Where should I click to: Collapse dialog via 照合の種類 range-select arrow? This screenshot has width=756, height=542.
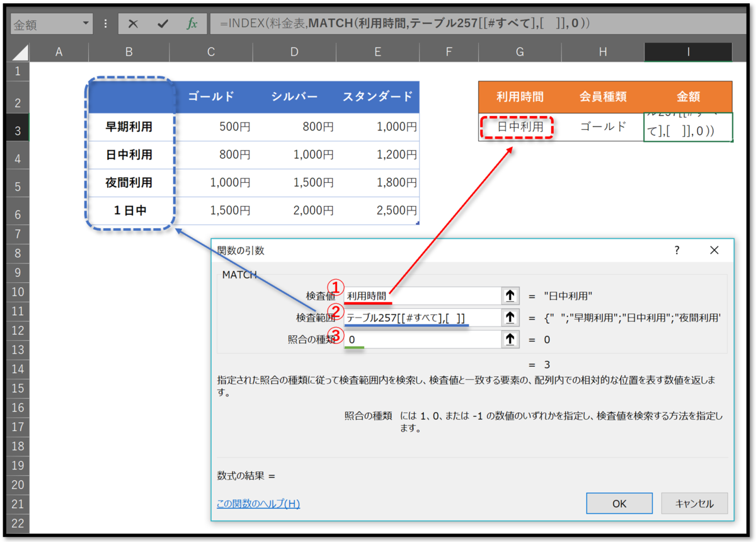click(510, 340)
